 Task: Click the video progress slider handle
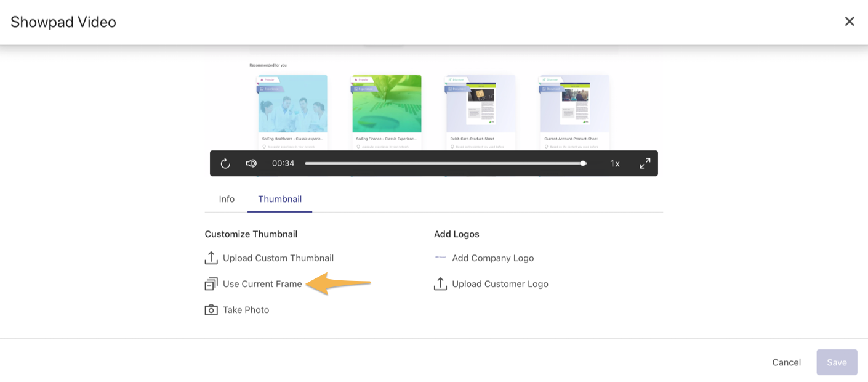(583, 163)
